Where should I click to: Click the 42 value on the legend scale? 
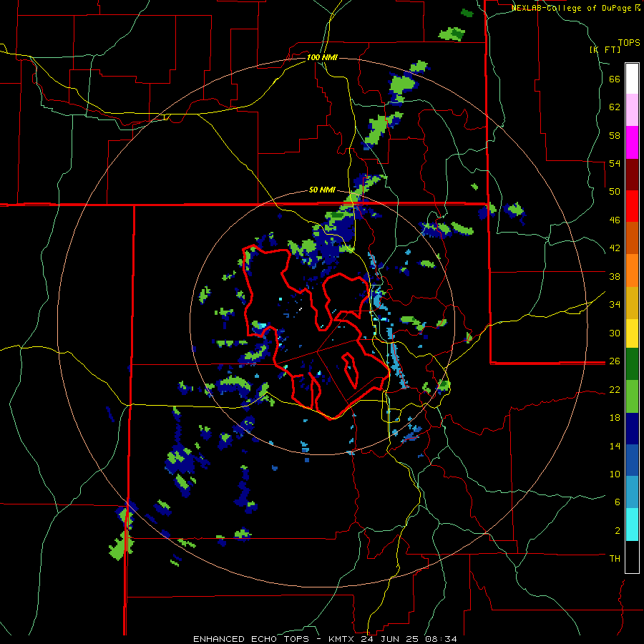point(615,248)
